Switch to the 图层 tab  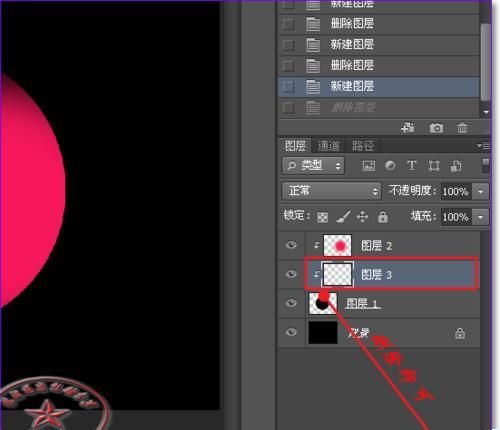(x=295, y=146)
